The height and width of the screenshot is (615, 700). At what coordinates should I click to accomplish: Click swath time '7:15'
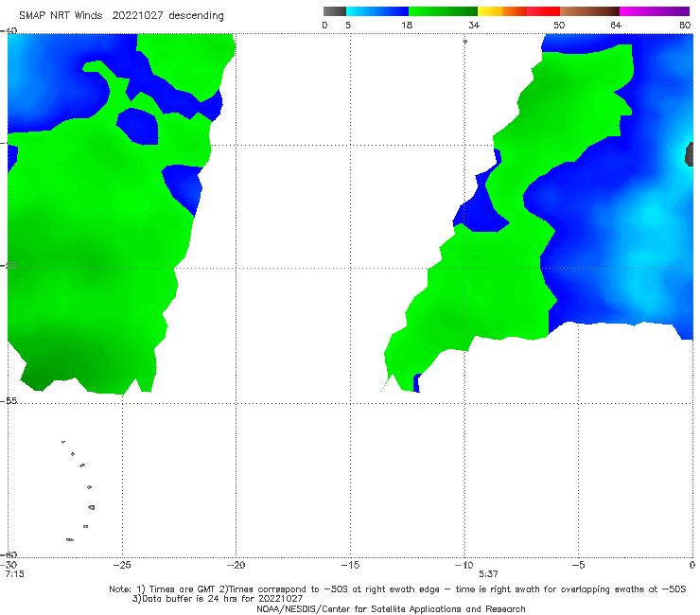tap(15, 574)
